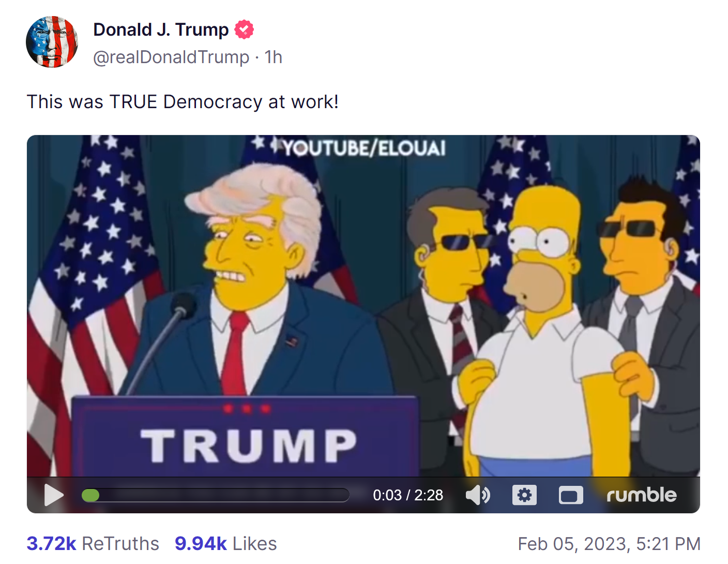
Task: Click the 1h post timestamp
Action: pos(274,57)
